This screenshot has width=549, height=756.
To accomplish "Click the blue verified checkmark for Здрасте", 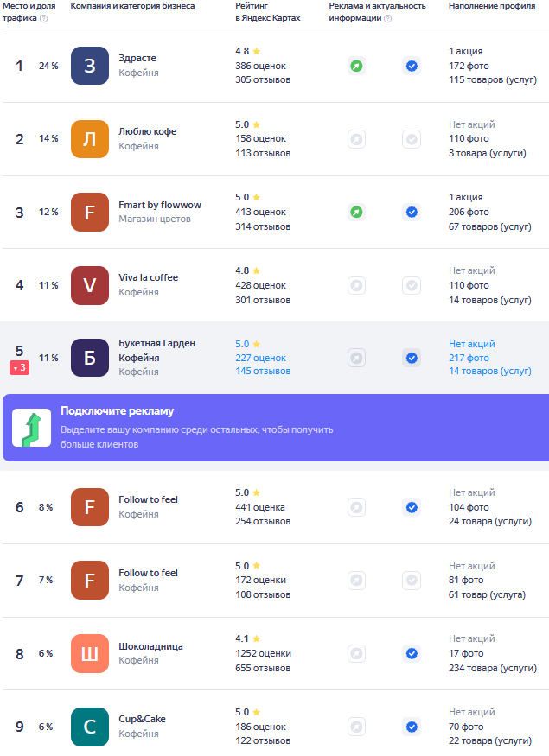I will coord(412,66).
